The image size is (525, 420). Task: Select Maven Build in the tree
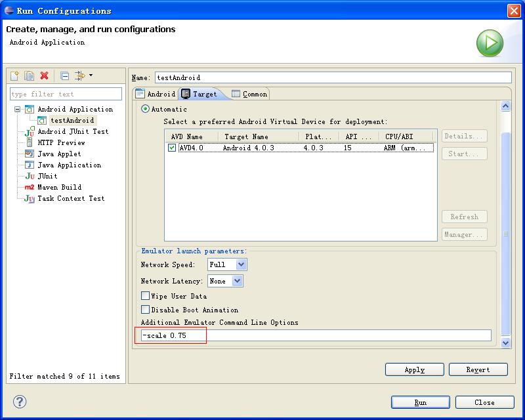pos(59,187)
